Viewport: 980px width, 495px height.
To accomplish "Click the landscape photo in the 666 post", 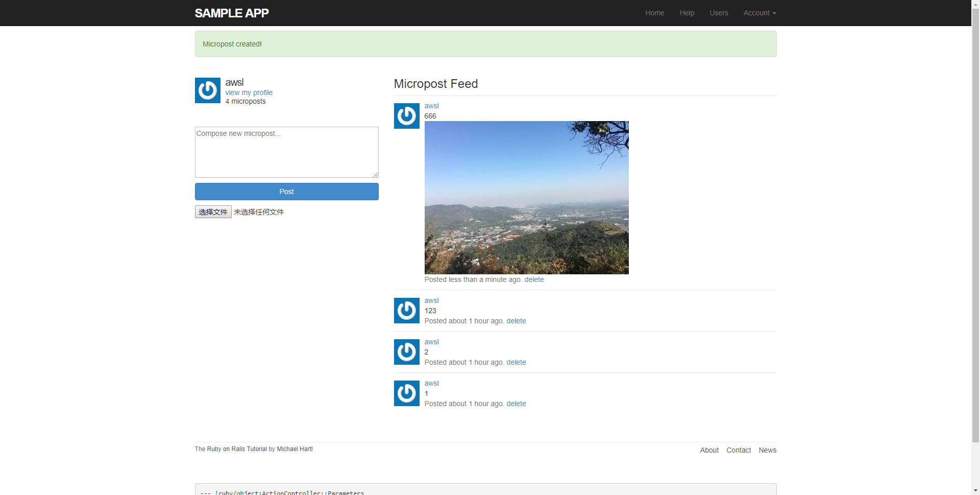I will click(x=527, y=198).
